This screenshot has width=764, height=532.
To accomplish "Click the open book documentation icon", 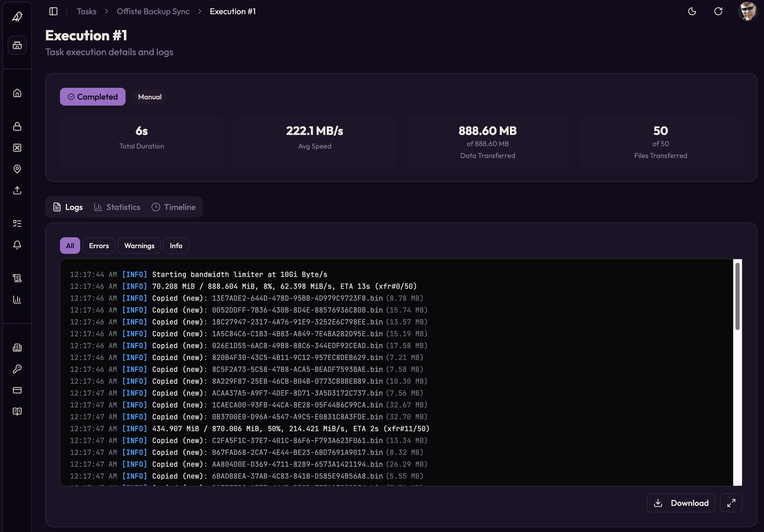I will [x=17, y=411].
